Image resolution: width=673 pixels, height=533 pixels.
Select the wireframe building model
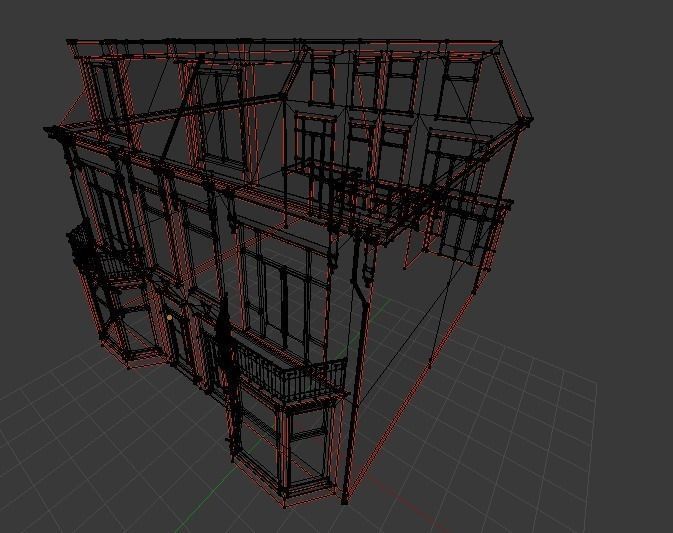(288, 273)
